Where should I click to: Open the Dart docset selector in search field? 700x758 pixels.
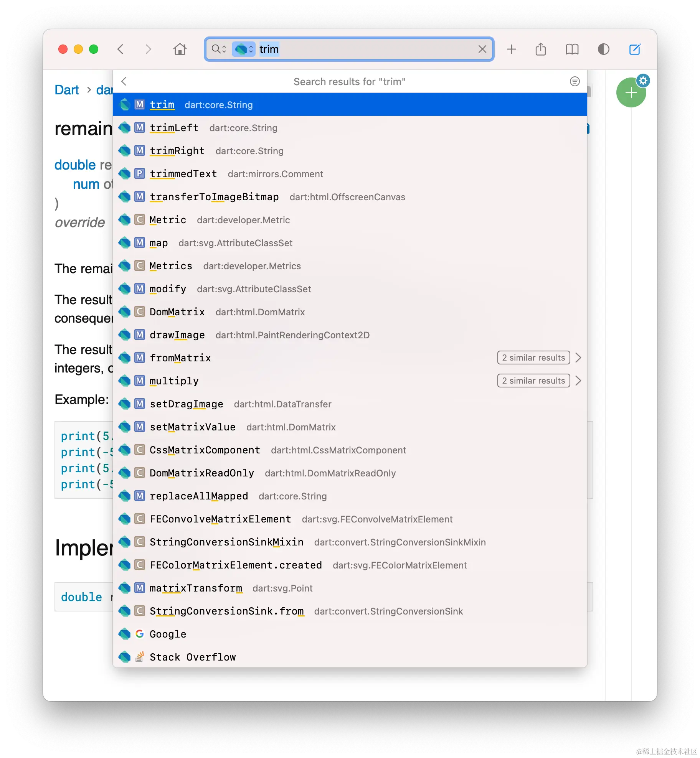[243, 49]
